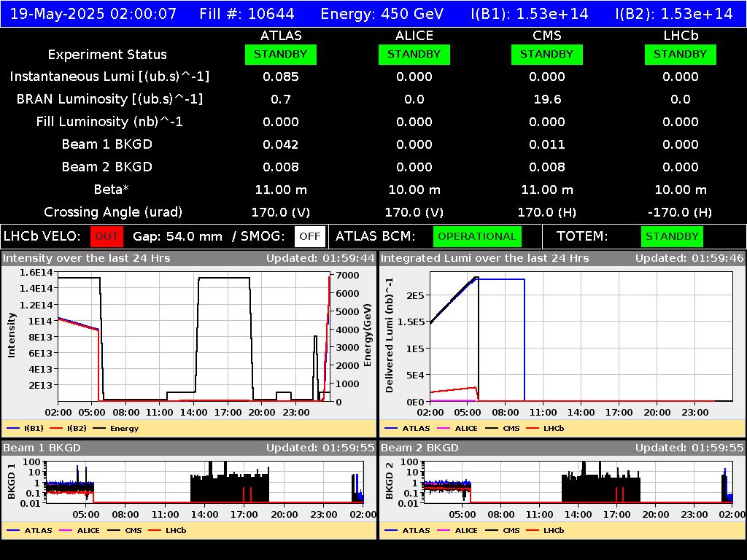The height and width of the screenshot is (560, 747).
Task: Click the Fill Luminosity row label
Action: pyautogui.click(x=109, y=122)
